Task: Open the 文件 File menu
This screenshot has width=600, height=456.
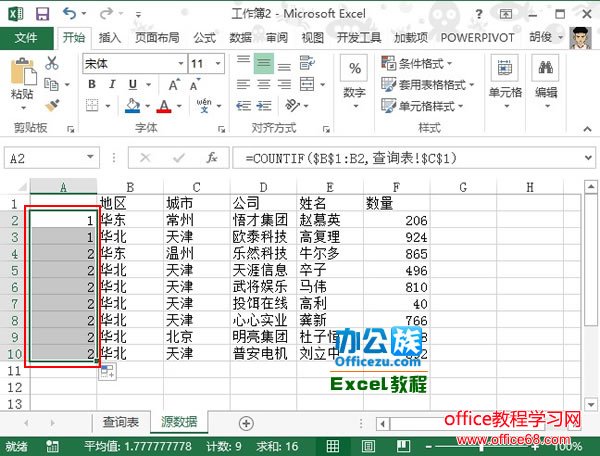Action: (26, 37)
